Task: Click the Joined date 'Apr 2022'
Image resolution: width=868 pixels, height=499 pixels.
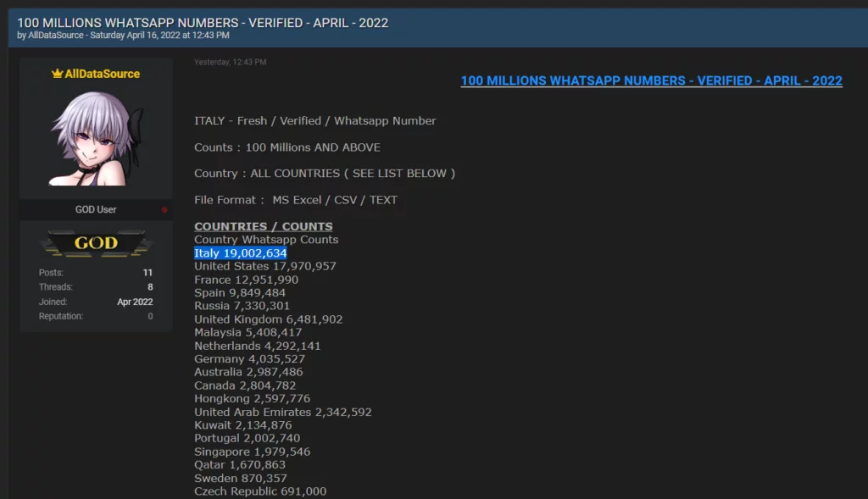Action: pyautogui.click(x=135, y=302)
